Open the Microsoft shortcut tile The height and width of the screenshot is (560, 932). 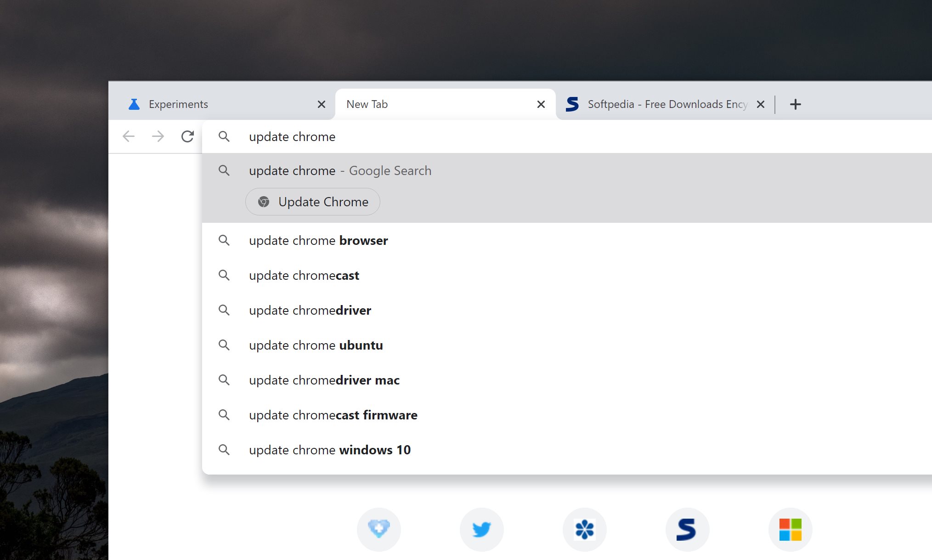pos(790,529)
